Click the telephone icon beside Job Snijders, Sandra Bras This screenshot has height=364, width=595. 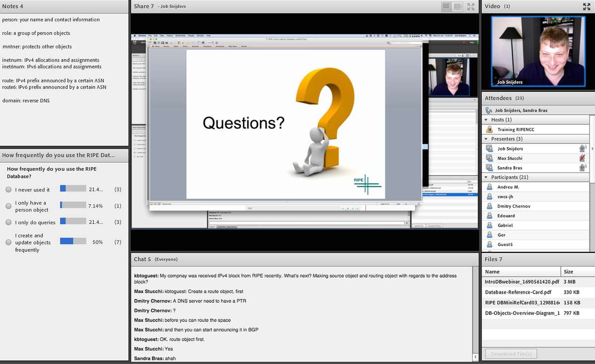[489, 110]
